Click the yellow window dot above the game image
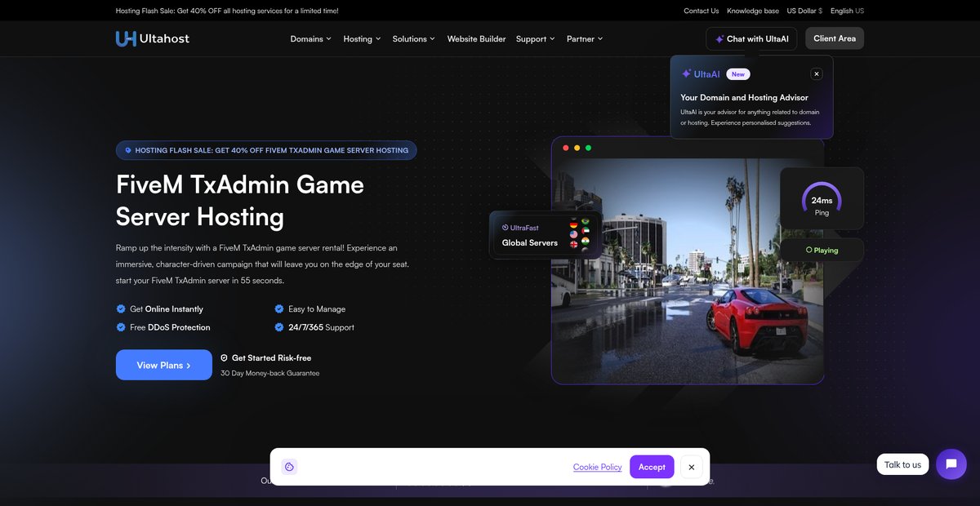 pyautogui.click(x=577, y=148)
